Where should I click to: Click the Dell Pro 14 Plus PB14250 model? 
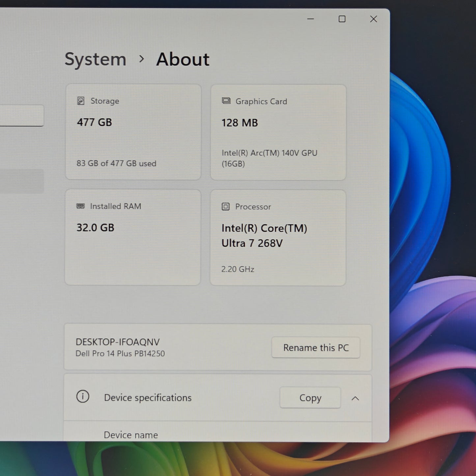click(x=120, y=353)
